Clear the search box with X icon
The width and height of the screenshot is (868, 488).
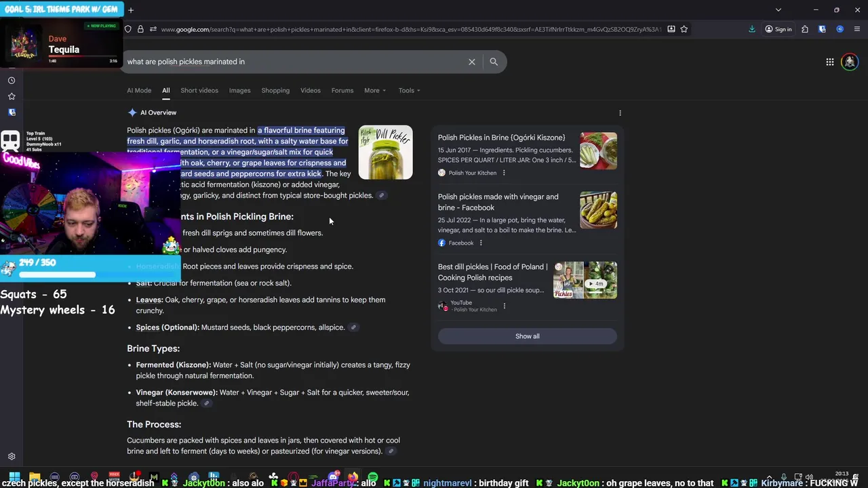click(472, 62)
